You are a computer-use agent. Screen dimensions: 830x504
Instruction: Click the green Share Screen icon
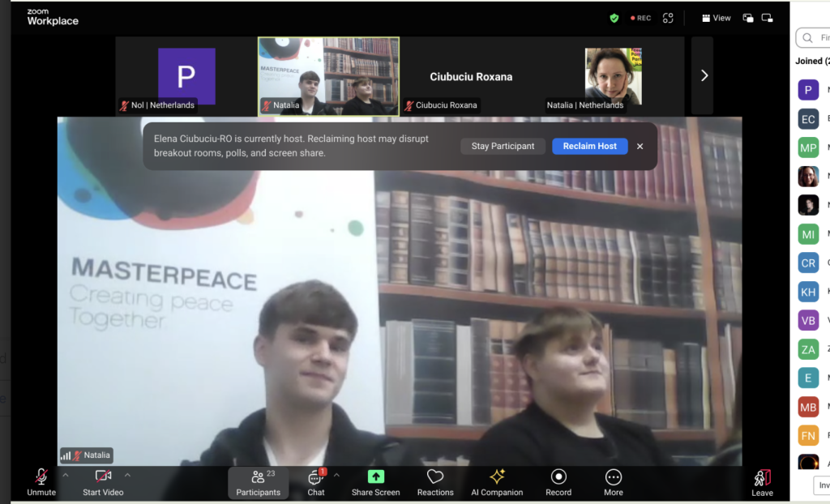click(x=375, y=477)
